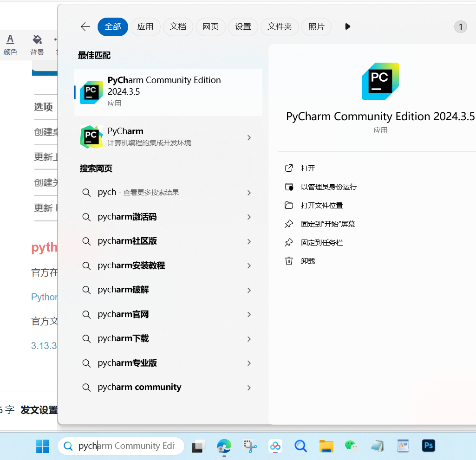Image resolution: width=476 pixels, height=460 pixels.
Task: Expand the pych web search chevron
Action: pyautogui.click(x=249, y=193)
